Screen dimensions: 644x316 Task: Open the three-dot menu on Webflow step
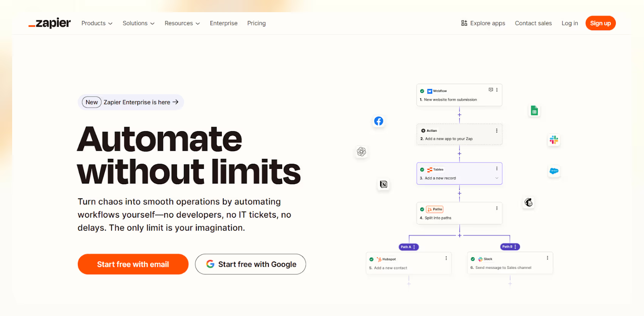pos(497,90)
